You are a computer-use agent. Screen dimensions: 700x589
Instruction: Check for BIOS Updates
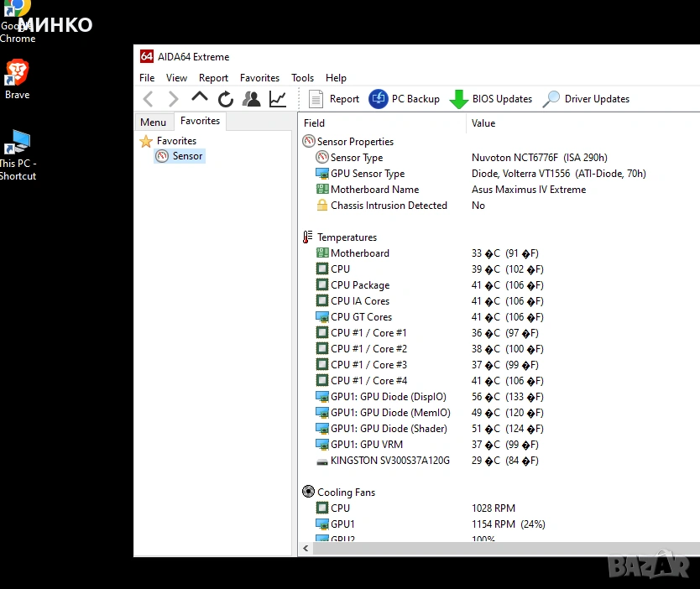coord(492,99)
